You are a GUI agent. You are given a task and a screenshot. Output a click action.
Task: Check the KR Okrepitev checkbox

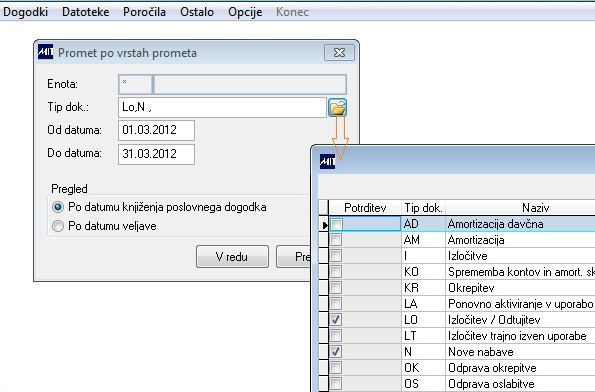[336, 288]
